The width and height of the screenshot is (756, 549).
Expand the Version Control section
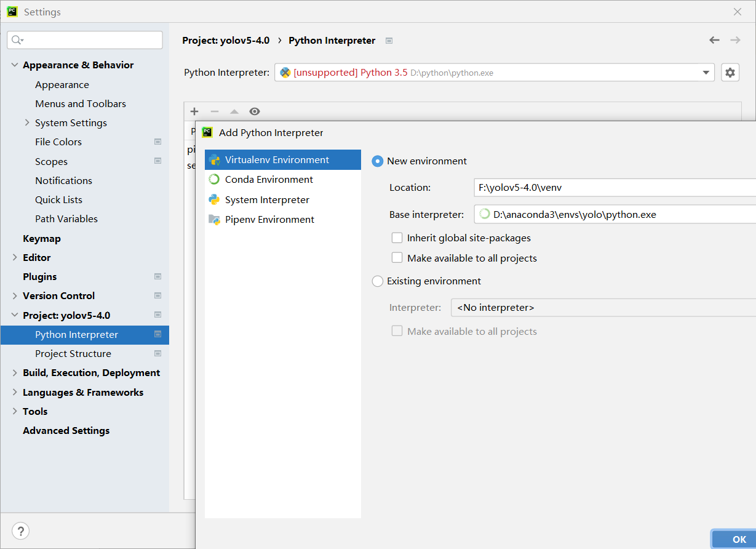[15, 295]
